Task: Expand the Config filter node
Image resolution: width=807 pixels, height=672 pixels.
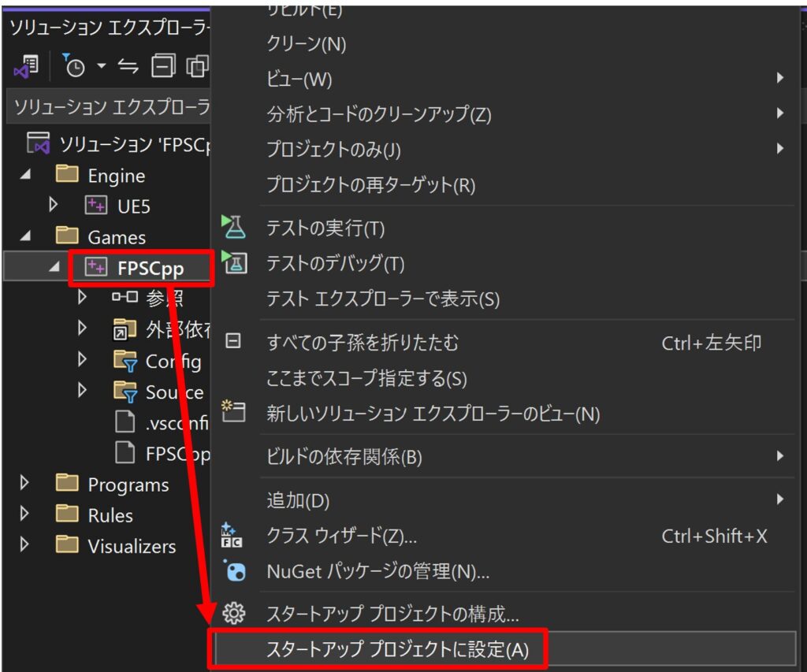Action: point(81,359)
